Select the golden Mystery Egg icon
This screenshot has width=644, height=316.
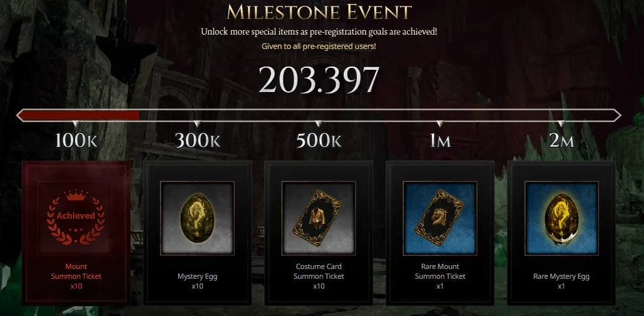197,218
